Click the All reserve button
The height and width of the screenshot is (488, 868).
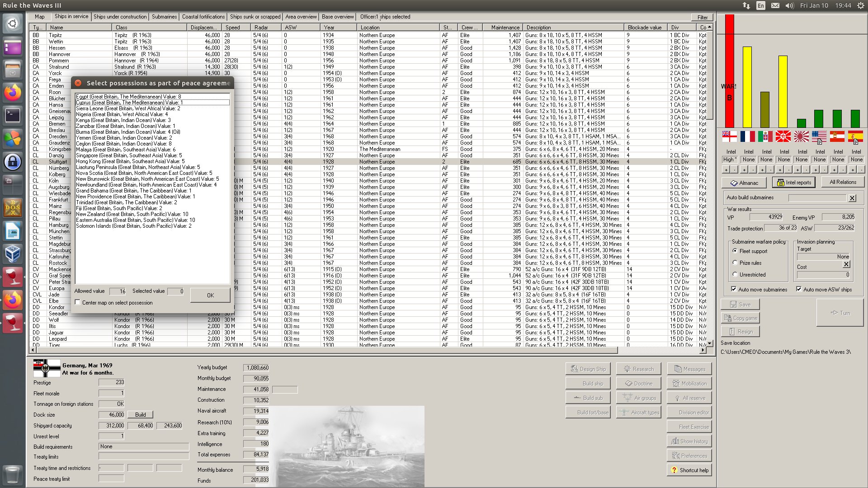pyautogui.click(x=689, y=398)
